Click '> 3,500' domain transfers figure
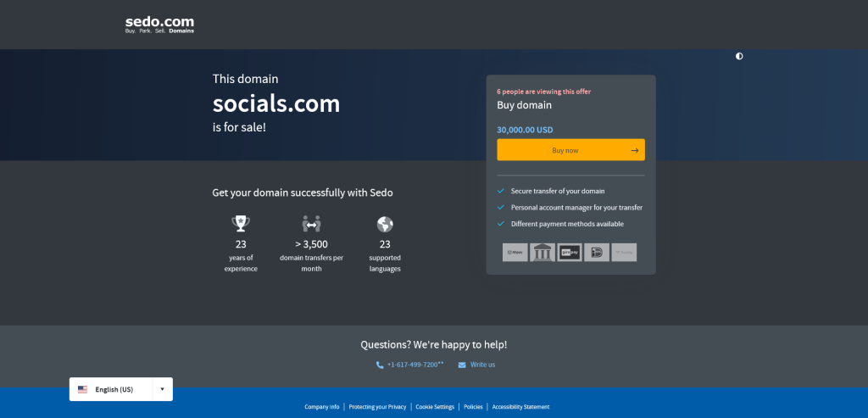Viewport: 868px width, 418px height. 312,244
